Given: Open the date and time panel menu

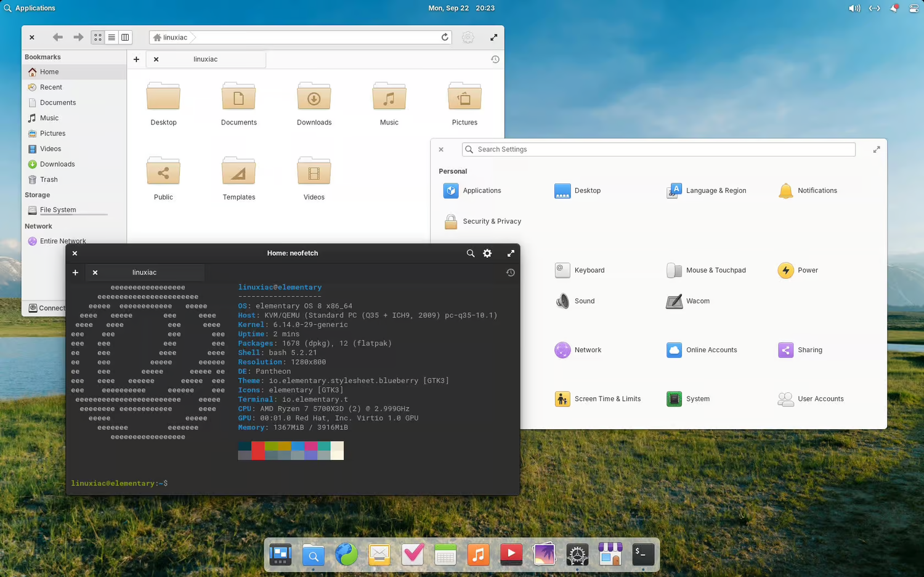Looking at the screenshot, I should [x=461, y=8].
